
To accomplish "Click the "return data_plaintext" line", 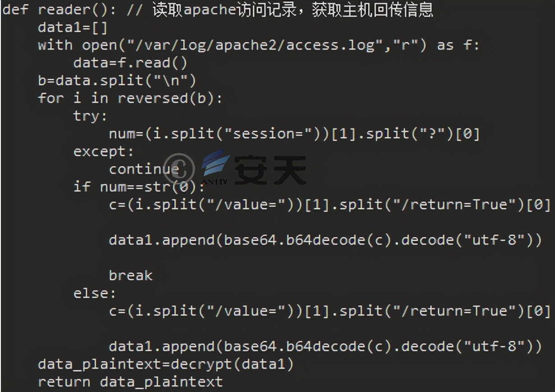I will coord(130,382).
